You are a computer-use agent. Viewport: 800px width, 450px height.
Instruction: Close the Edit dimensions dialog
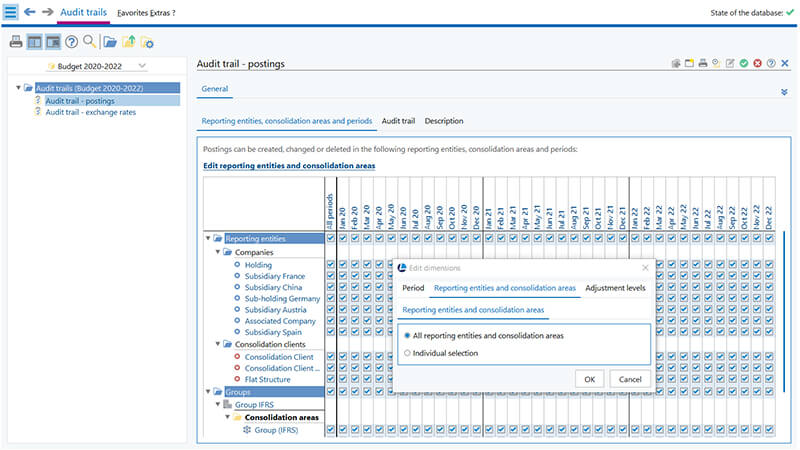coord(645,268)
